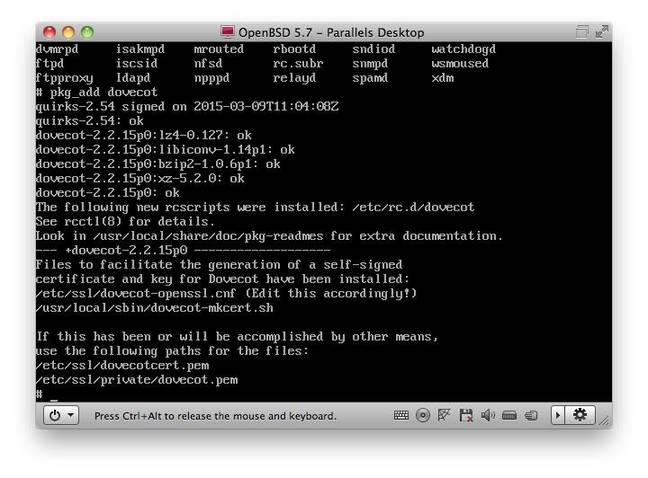The height and width of the screenshot is (478, 648).
Task: Click 'nfsd' in the directory listing
Action: [x=208, y=64]
